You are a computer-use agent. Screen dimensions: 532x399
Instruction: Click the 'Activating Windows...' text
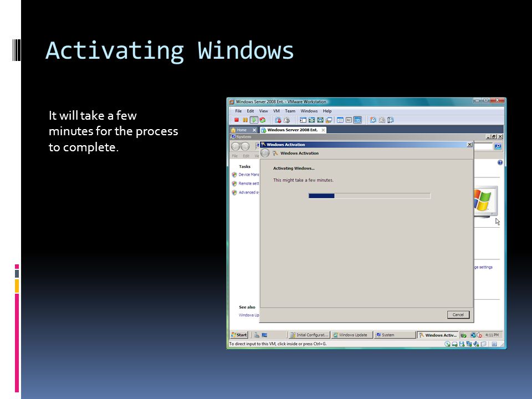tap(294, 168)
